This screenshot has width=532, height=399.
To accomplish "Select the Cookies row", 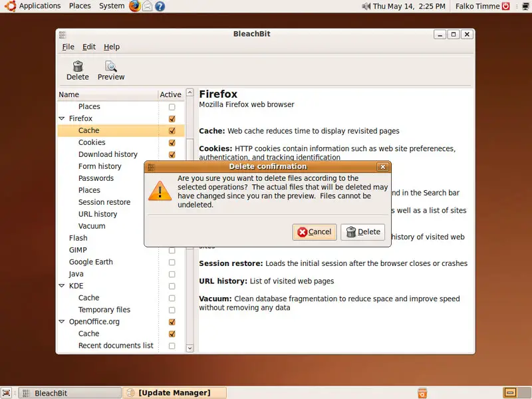I will tap(121, 142).
